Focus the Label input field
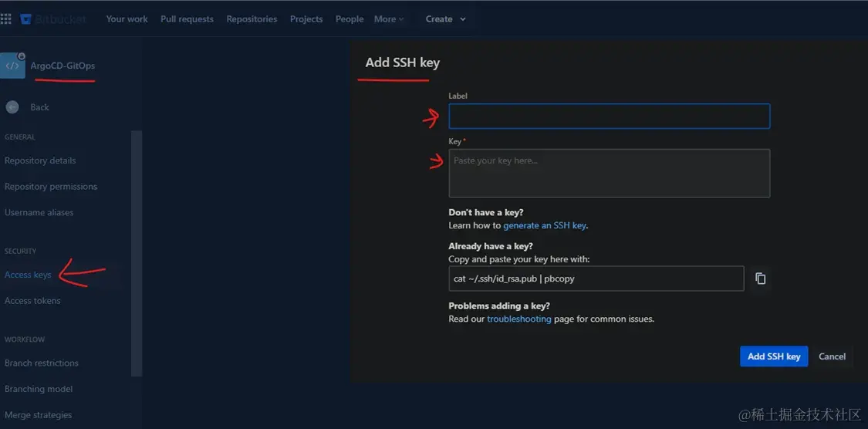This screenshot has height=429, width=868. (x=609, y=117)
